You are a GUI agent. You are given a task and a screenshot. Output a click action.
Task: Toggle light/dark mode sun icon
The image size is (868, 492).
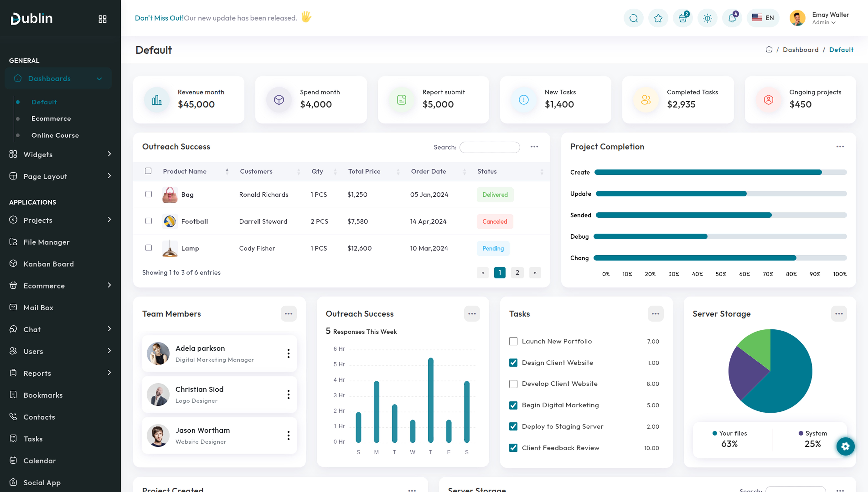tap(707, 18)
